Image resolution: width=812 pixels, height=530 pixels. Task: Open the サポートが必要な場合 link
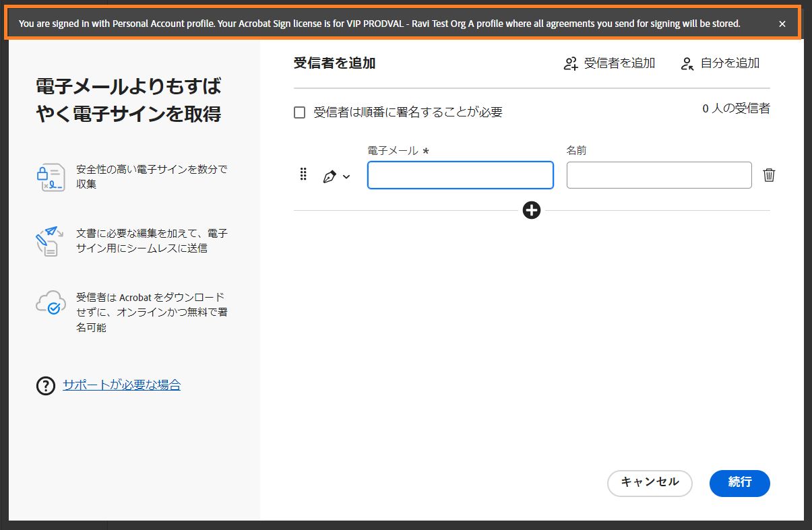pyautogui.click(x=121, y=385)
